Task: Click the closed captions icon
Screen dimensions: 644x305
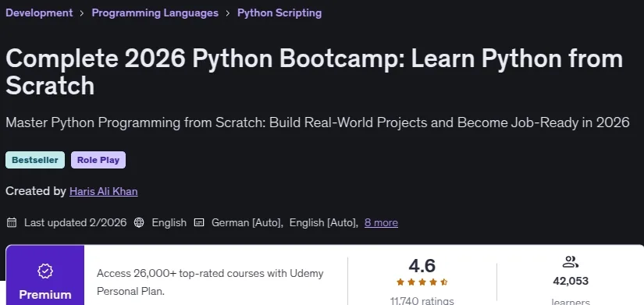Action: click(x=199, y=222)
